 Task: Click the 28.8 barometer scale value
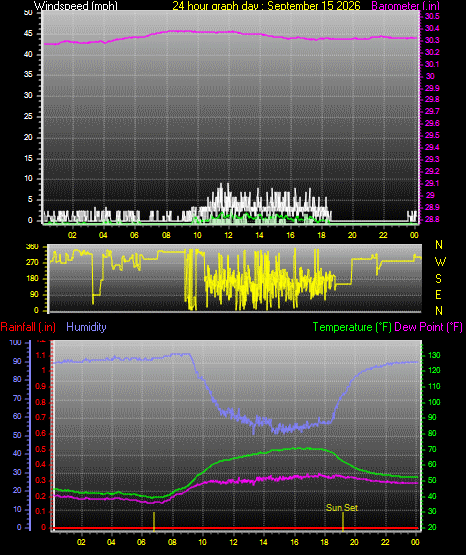[432, 219]
